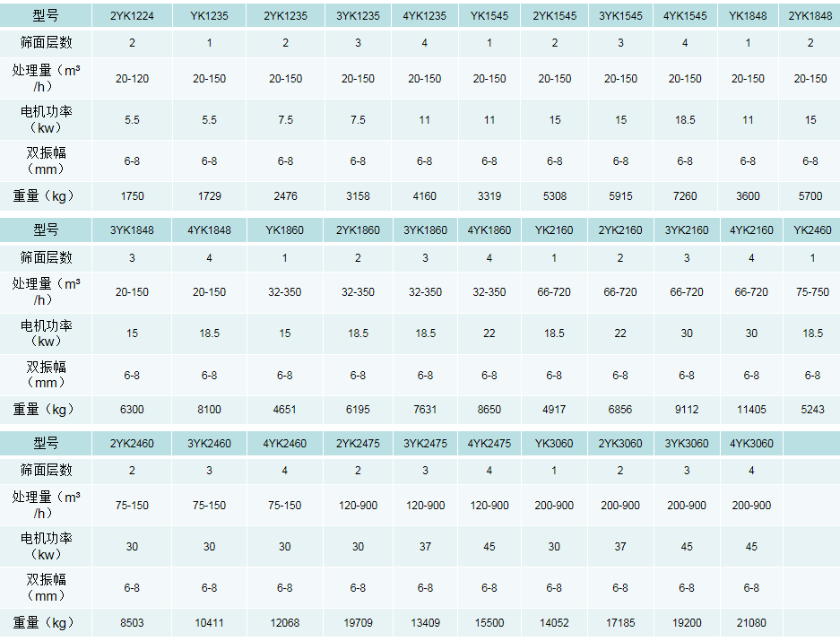Select the weight value 21080 cell
This screenshot has width=840, height=641.
(750, 623)
